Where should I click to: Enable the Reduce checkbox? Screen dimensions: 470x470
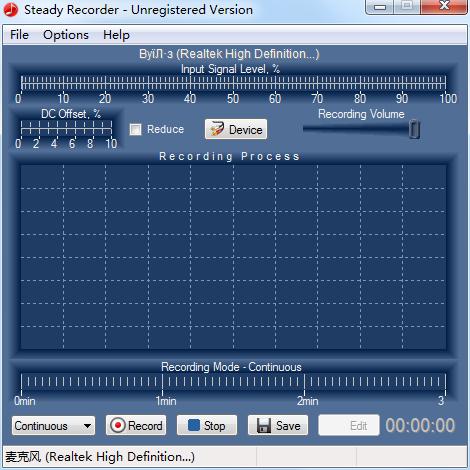[x=135, y=129]
